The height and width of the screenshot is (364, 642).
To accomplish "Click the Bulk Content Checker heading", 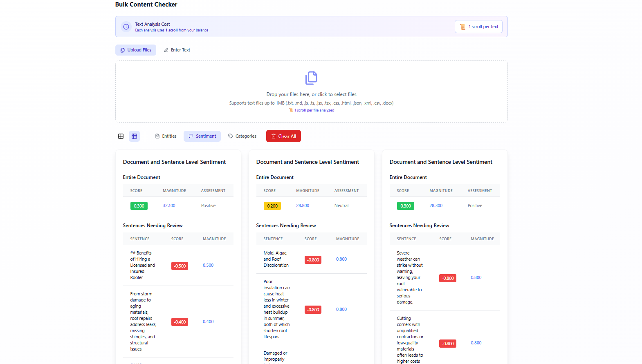I will 146,4.
